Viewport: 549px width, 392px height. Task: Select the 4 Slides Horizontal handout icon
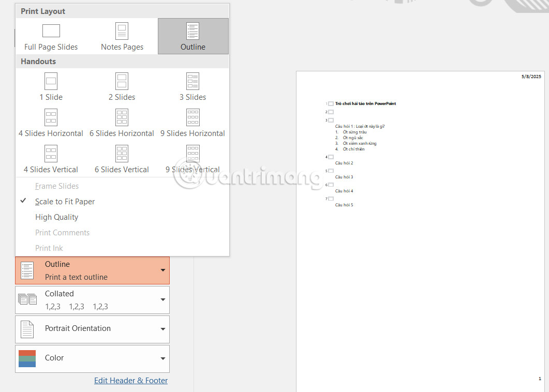click(51, 117)
